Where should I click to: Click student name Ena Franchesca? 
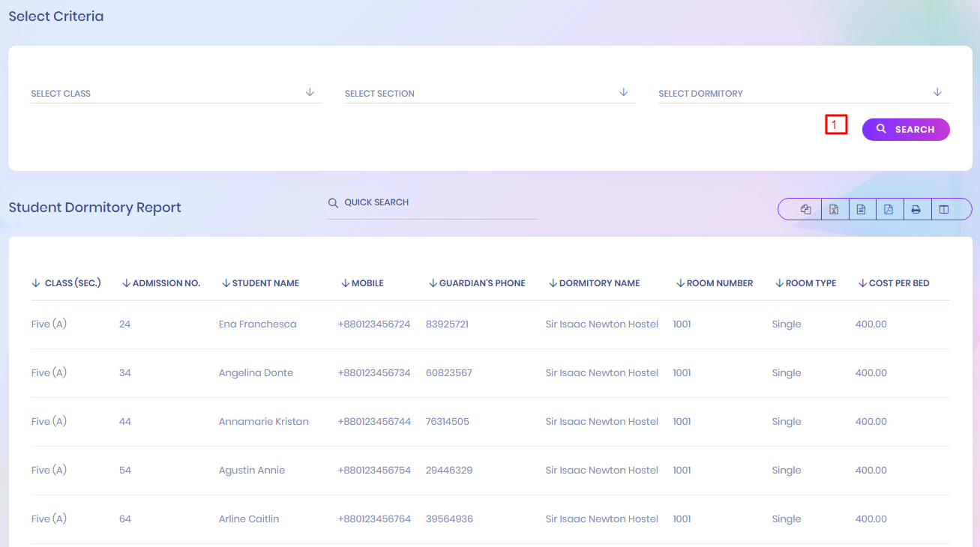click(257, 324)
